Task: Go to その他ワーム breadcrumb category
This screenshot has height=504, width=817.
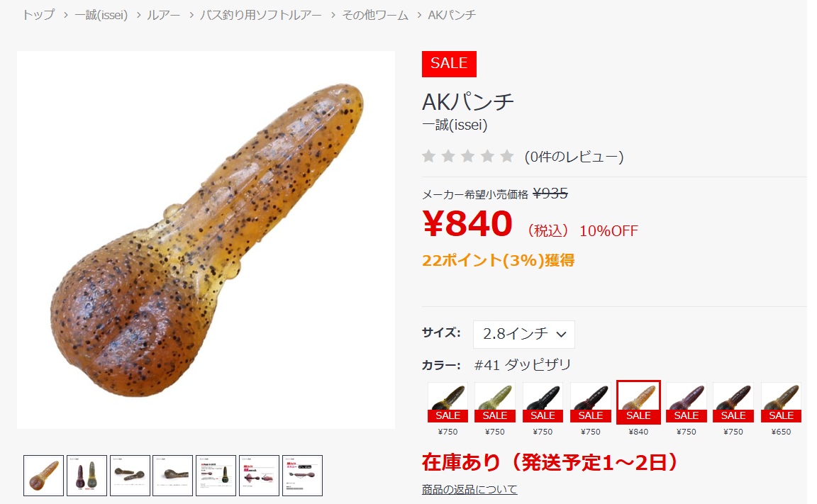Action: [x=375, y=15]
